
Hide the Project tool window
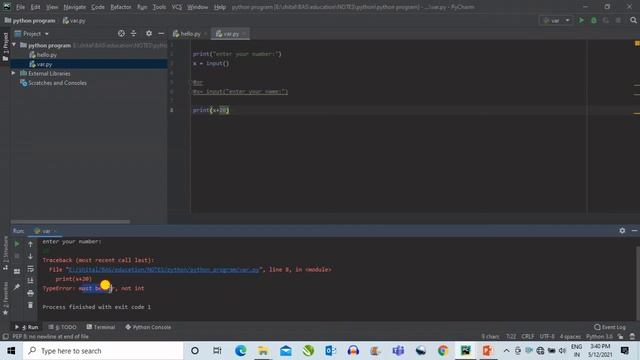(x=161, y=33)
